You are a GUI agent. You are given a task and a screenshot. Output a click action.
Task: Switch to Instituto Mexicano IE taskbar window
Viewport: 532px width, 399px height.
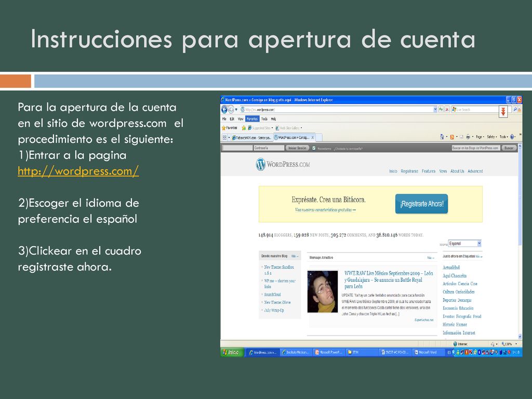point(296,353)
